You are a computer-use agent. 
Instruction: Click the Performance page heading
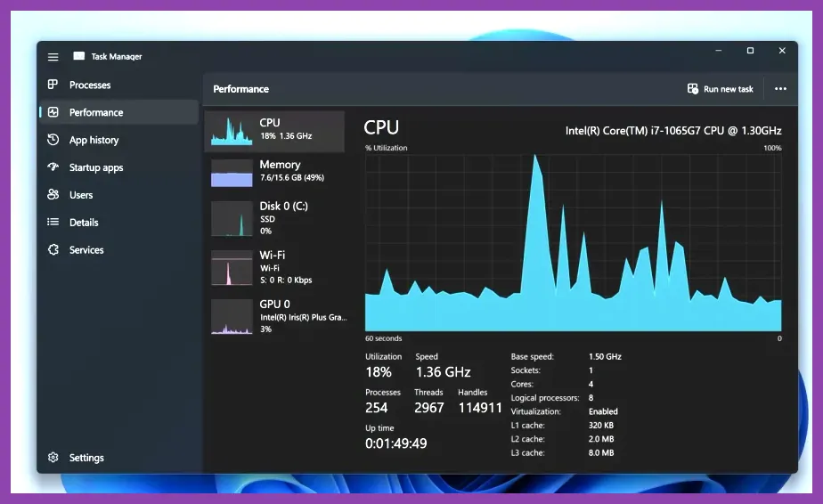pyautogui.click(x=240, y=89)
